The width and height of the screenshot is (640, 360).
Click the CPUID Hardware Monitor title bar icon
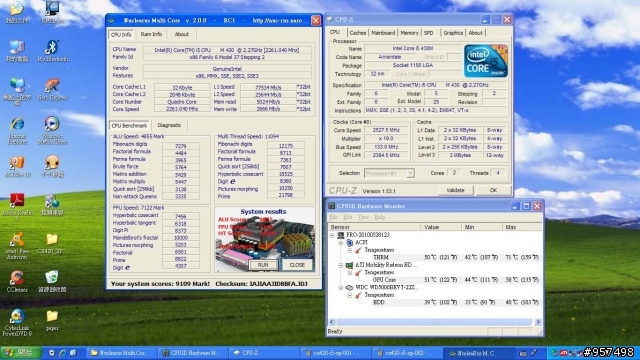pyautogui.click(x=332, y=206)
